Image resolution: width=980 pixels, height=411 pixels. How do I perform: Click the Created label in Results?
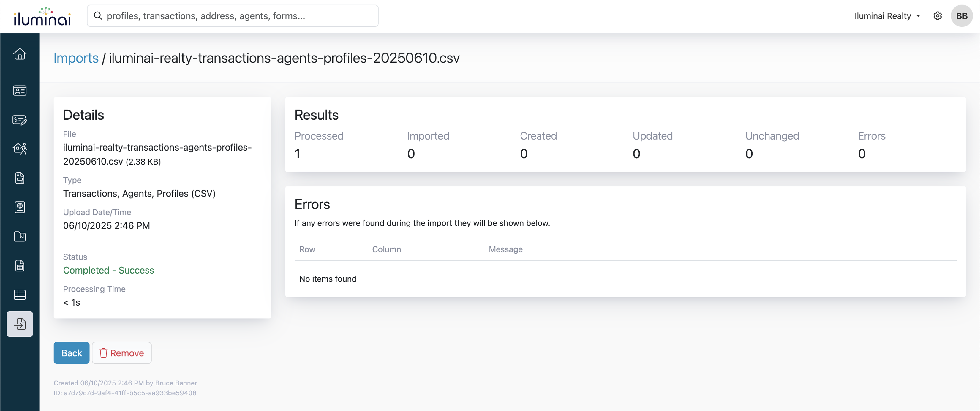(x=538, y=136)
